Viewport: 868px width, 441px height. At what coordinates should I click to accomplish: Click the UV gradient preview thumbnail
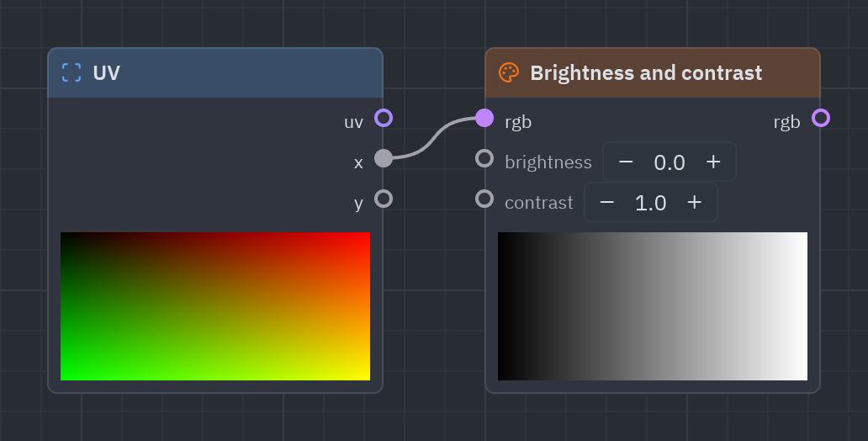click(215, 306)
